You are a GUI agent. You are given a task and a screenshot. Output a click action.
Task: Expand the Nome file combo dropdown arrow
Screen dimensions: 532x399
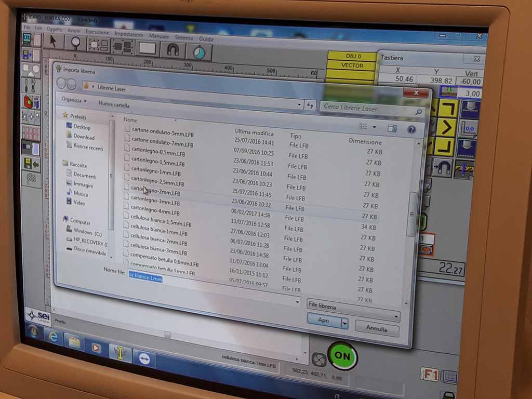(297, 302)
